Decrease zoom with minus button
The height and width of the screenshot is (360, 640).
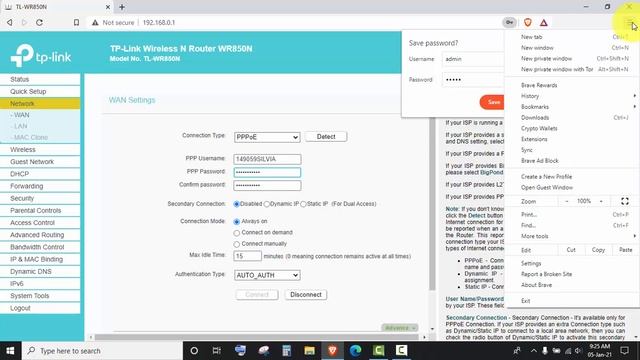[567, 201]
